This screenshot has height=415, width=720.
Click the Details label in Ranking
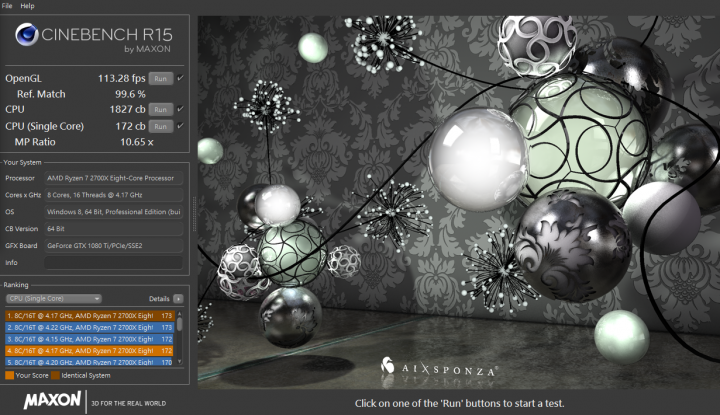tap(159, 299)
